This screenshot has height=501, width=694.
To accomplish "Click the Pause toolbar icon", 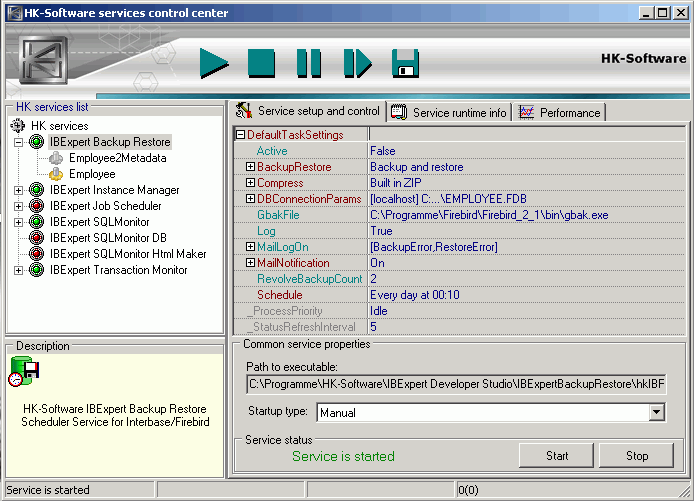I will tap(309, 63).
